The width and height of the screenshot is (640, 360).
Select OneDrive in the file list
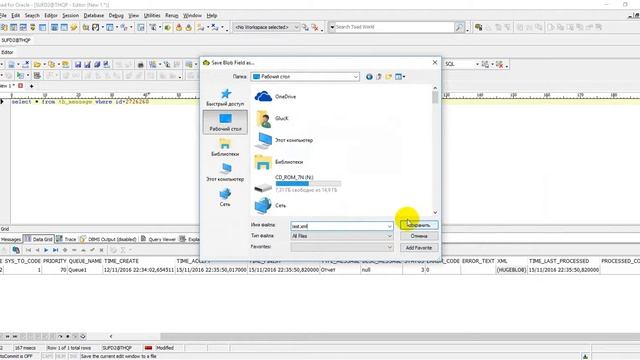click(275, 97)
